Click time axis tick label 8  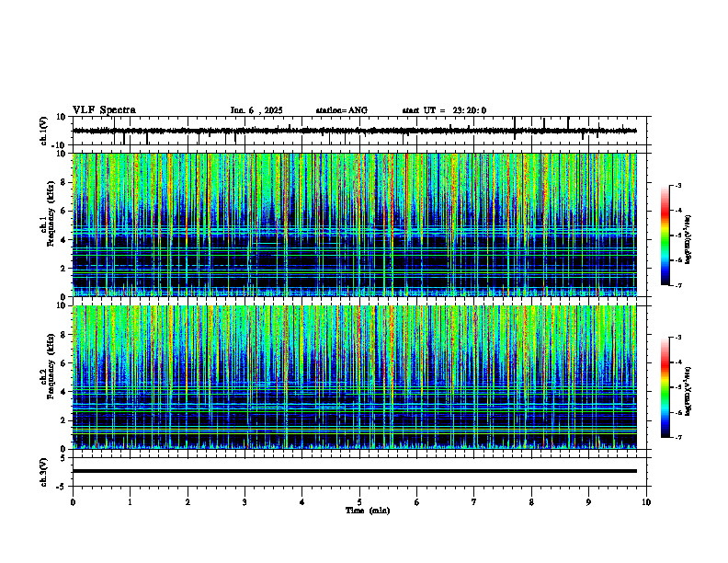531,502
